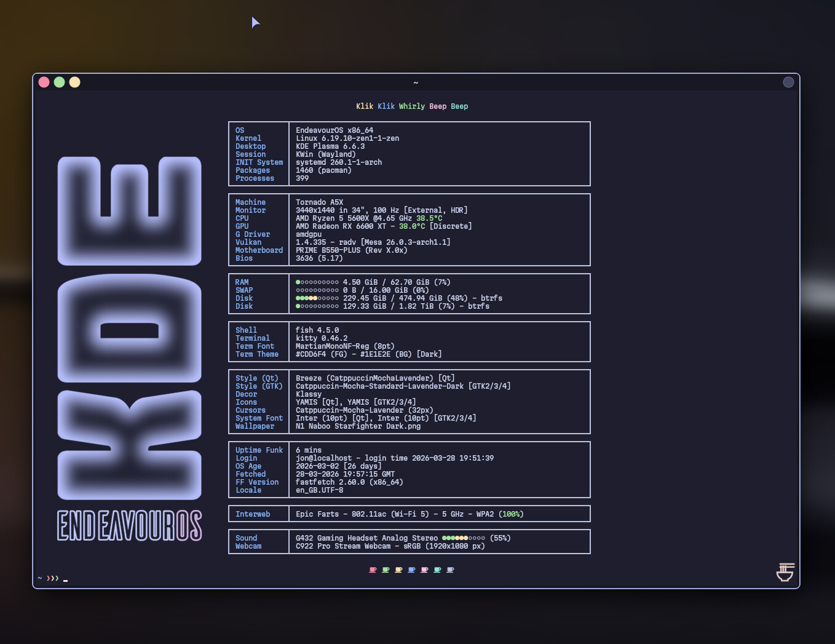Image resolution: width=835 pixels, height=644 pixels.
Task: Click the grey coffee cup icon
Action: coord(450,570)
